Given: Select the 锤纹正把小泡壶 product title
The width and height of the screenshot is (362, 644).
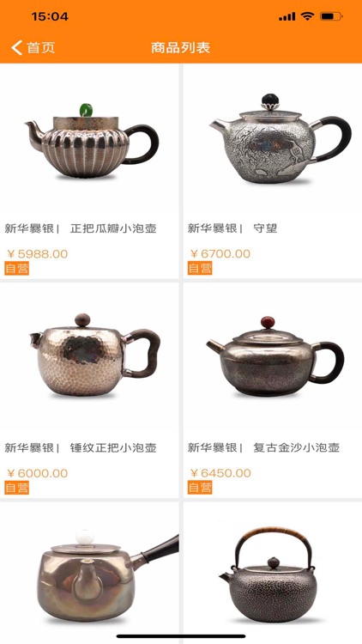Looking at the screenshot, I should (113, 447).
